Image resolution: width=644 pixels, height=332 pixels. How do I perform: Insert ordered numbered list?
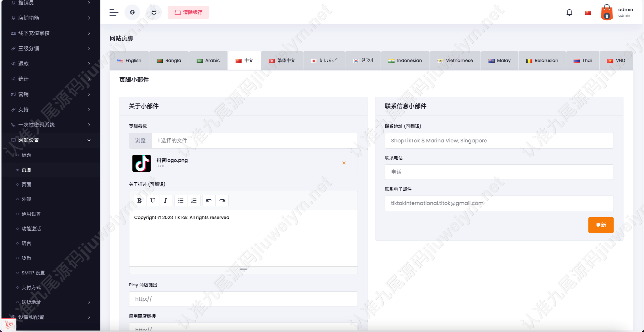tap(194, 201)
